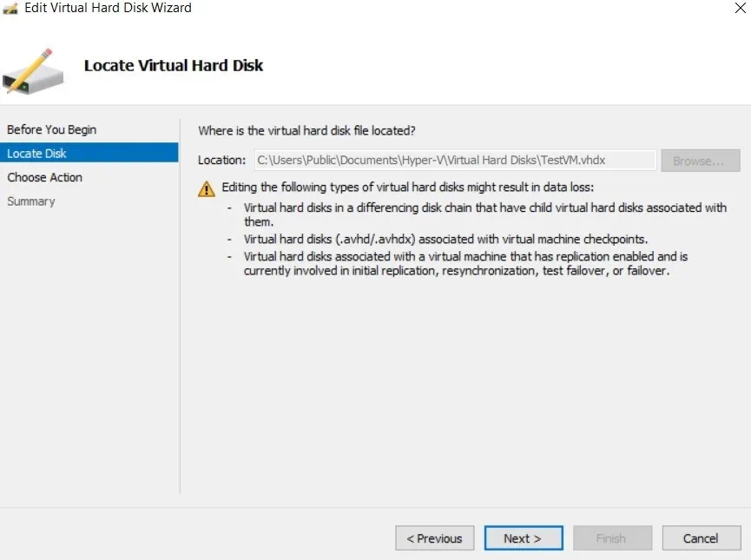Click the differencing disk chain bullet text

(x=485, y=208)
